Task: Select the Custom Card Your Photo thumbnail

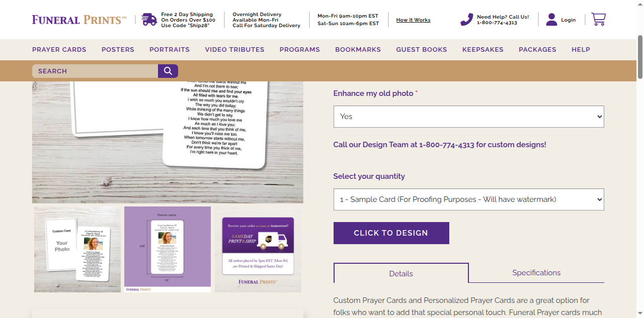Action: click(x=77, y=249)
